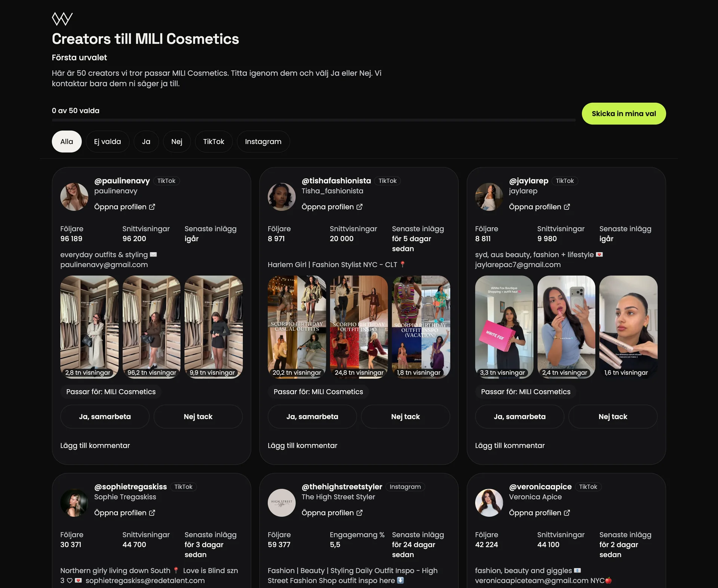718x588 pixels.
Task: Filter creators by Instagram
Action: point(263,141)
